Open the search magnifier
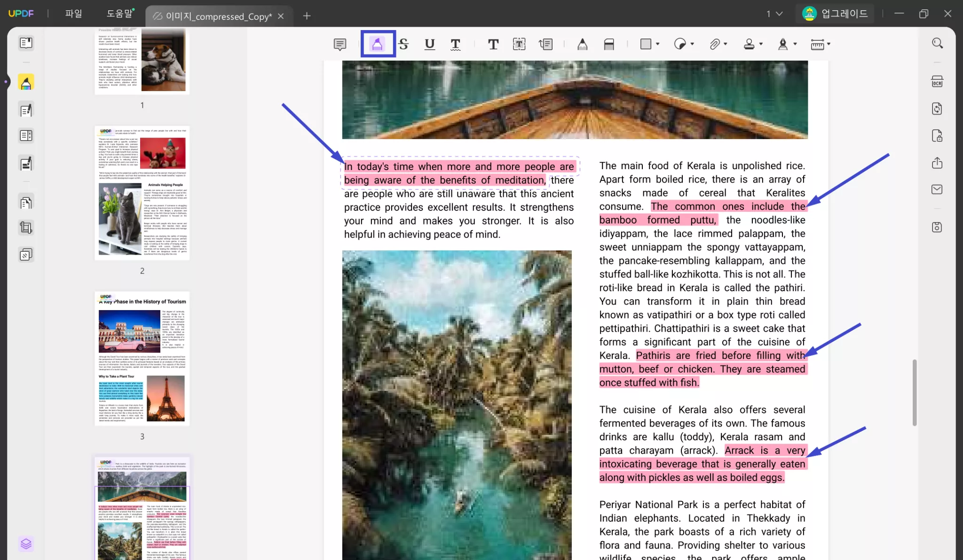Viewport: 963px width, 560px height. click(937, 43)
